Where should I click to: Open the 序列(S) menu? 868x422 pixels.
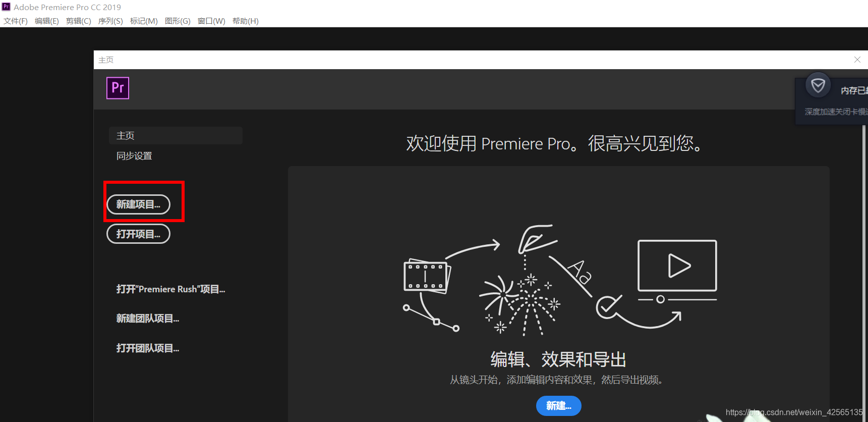click(110, 21)
